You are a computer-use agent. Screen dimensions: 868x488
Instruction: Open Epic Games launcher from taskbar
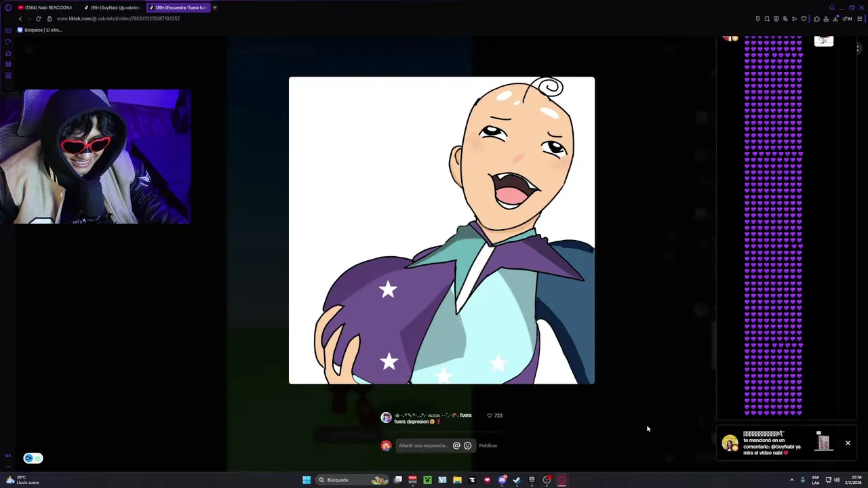pos(532,480)
